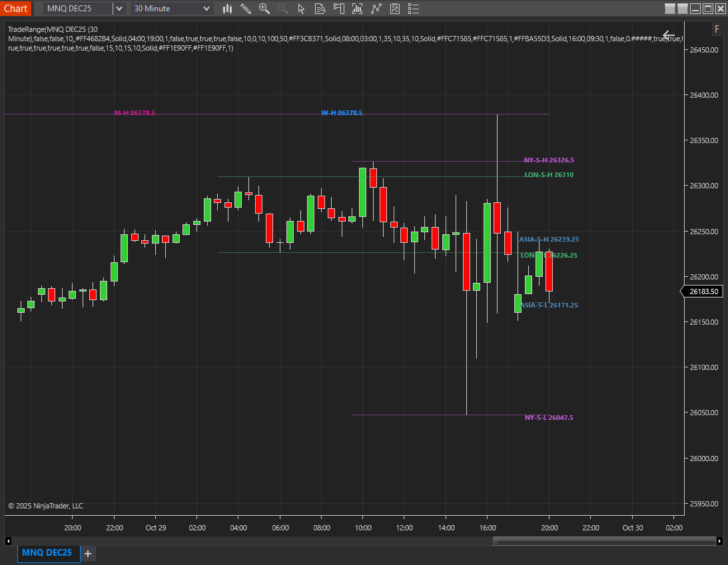Select the drawing tools pencil icon
Viewport: 728px width, 565px height.
click(x=246, y=9)
